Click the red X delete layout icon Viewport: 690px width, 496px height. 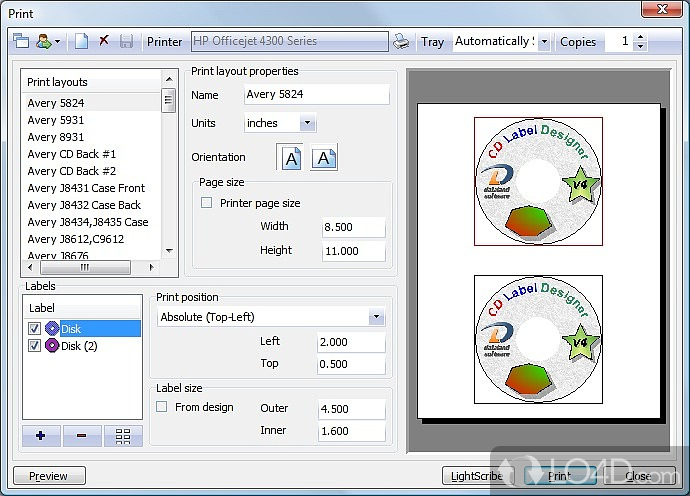[x=104, y=42]
